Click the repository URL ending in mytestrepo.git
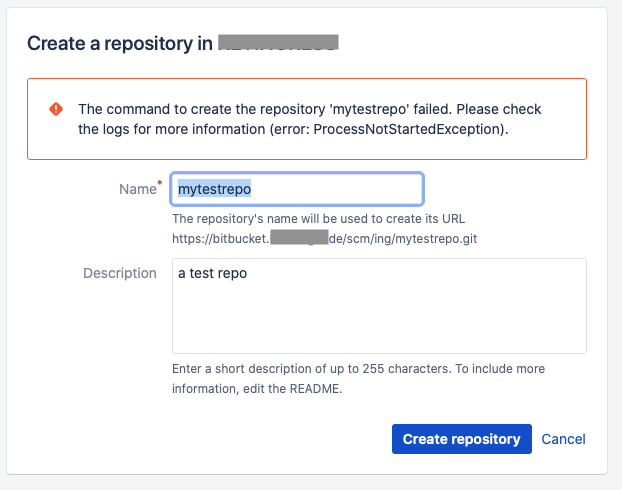The height and width of the screenshot is (490, 622). [324, 238]
